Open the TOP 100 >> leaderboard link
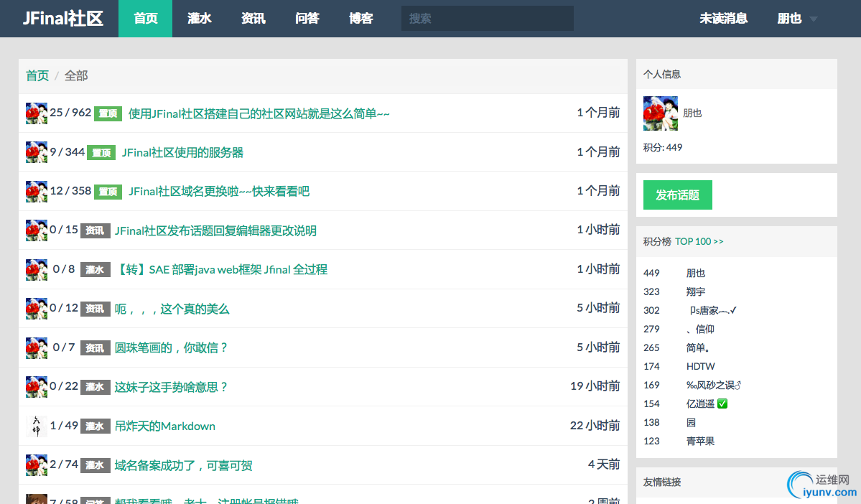Viewport: 861px width, 504px height. (699, 241)
